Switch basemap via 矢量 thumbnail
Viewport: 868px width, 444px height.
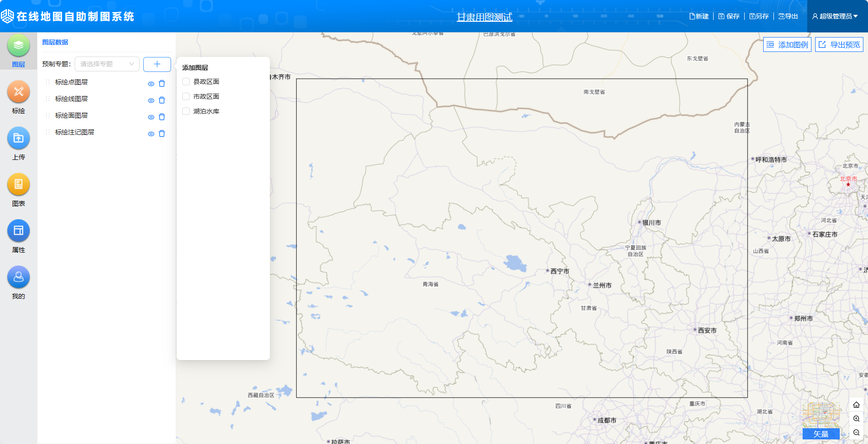(821, 421)
